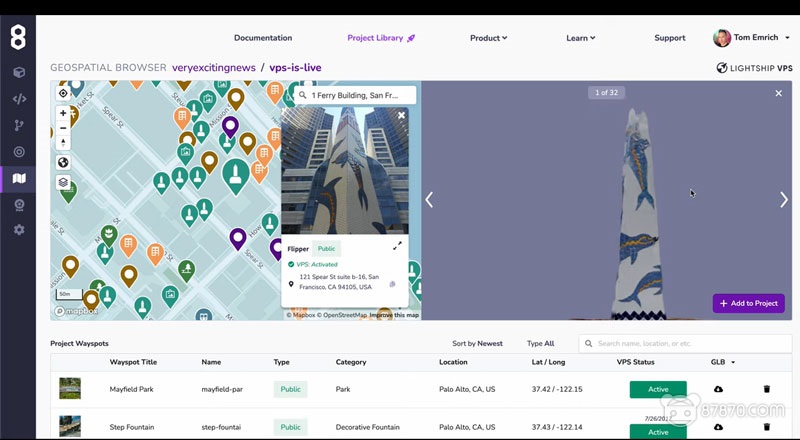Zoom out on the map
The image size is (800, 440).
[x=63, y=128]
